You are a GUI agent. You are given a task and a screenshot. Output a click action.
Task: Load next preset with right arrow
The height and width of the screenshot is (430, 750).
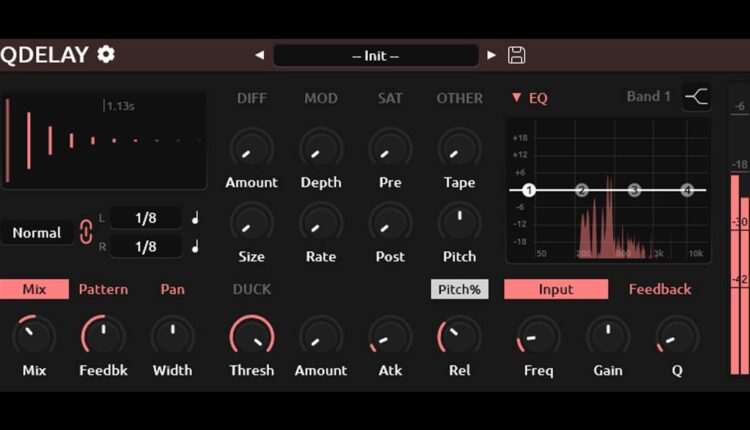point(491,55)
